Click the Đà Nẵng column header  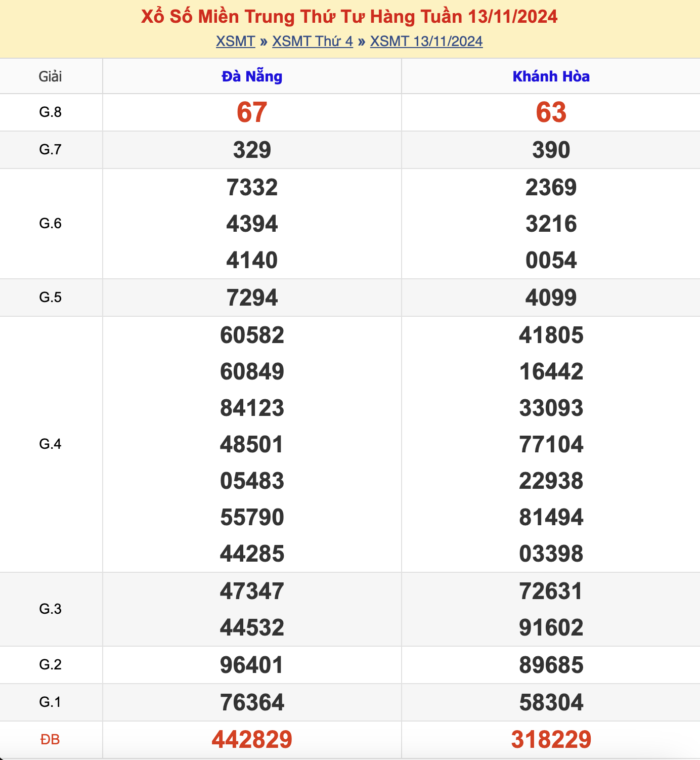252,76
